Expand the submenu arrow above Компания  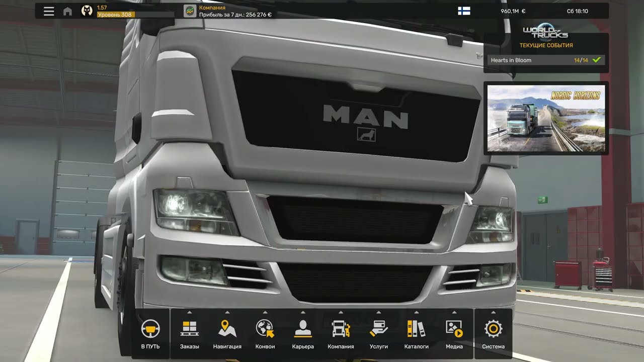341,313
